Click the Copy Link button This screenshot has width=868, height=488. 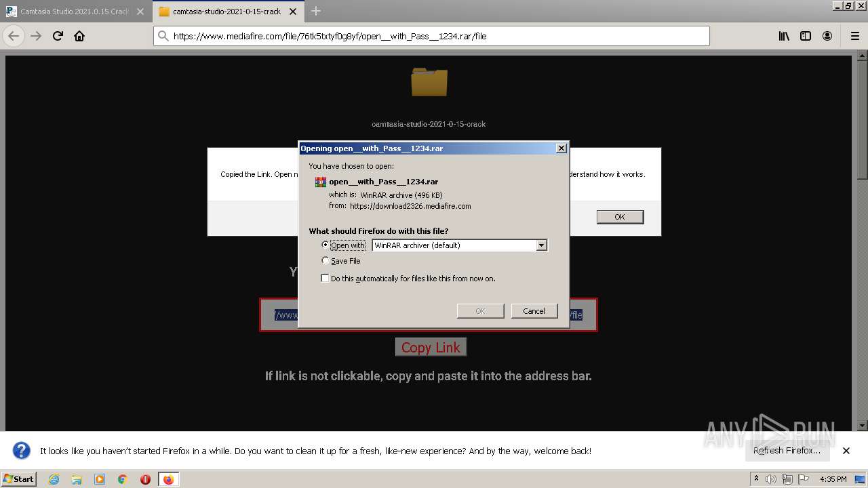click(431, 347)
